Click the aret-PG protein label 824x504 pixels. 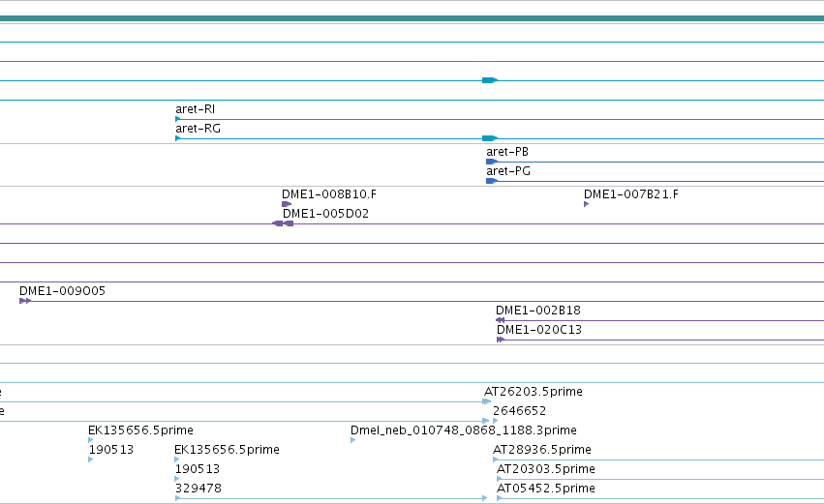tap(508, 171)
